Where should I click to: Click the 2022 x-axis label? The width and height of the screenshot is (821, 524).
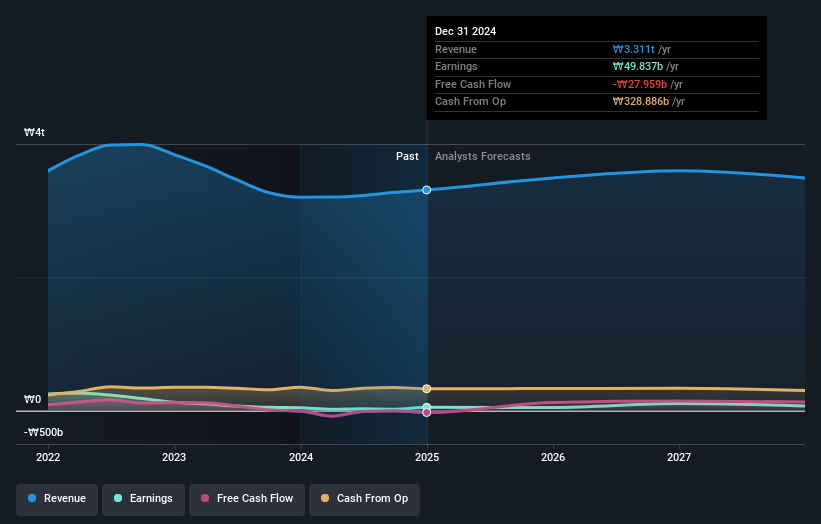click(48, 457)
